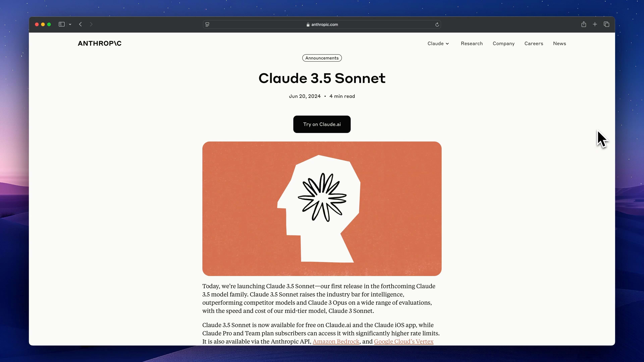Click the Try on Claude.ai button
The image size is (644, 362).
point(322,124)
